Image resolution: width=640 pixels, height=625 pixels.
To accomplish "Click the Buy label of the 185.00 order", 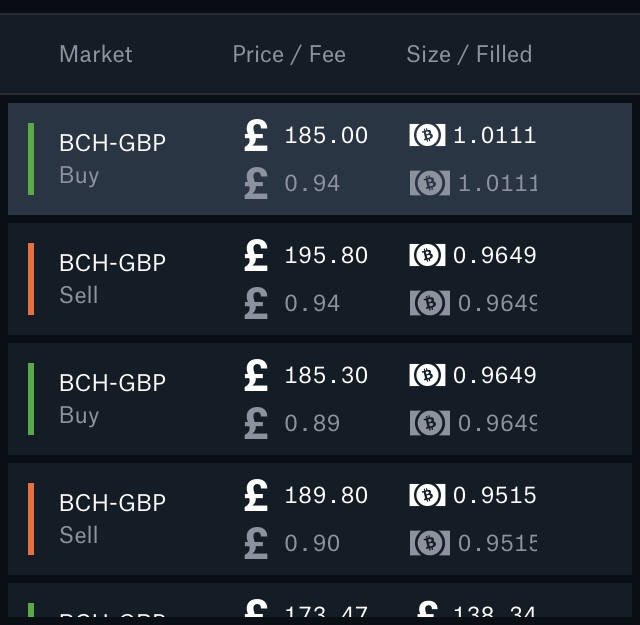I will click(79, 176).
